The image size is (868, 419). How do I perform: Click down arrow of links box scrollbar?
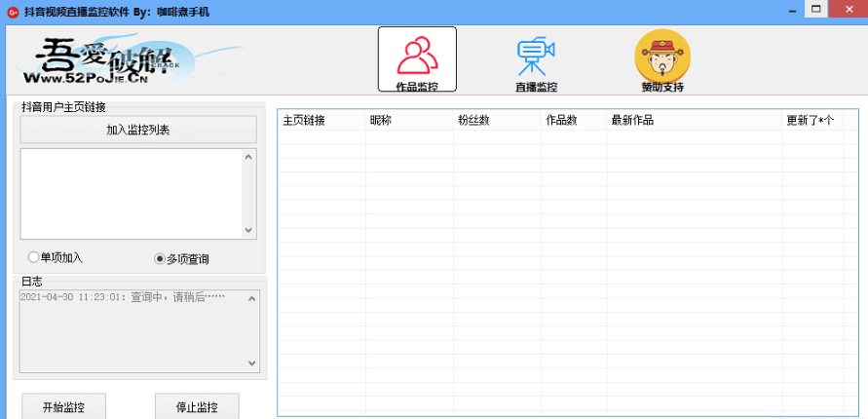click(x=248, y=230)
